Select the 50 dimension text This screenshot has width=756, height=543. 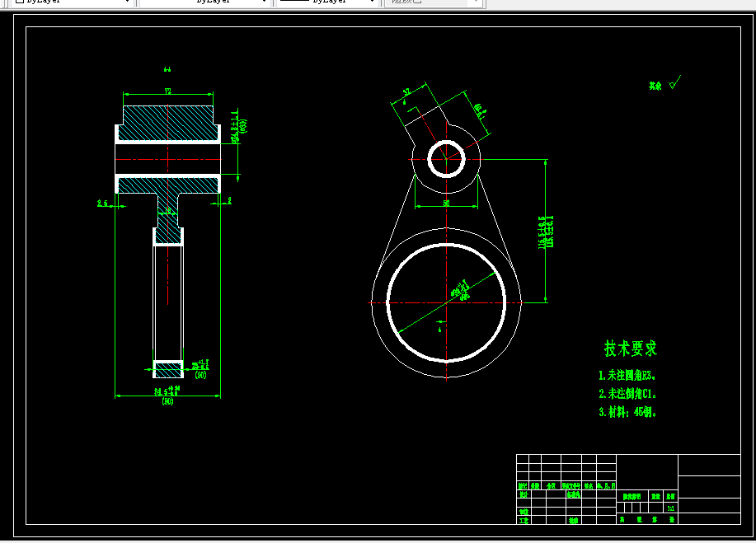446,203
